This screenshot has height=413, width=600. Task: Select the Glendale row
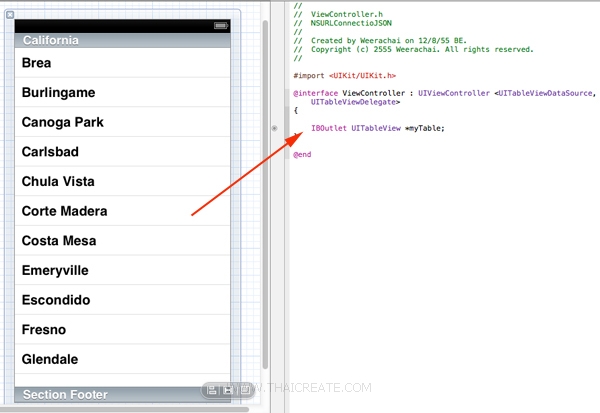122,359
